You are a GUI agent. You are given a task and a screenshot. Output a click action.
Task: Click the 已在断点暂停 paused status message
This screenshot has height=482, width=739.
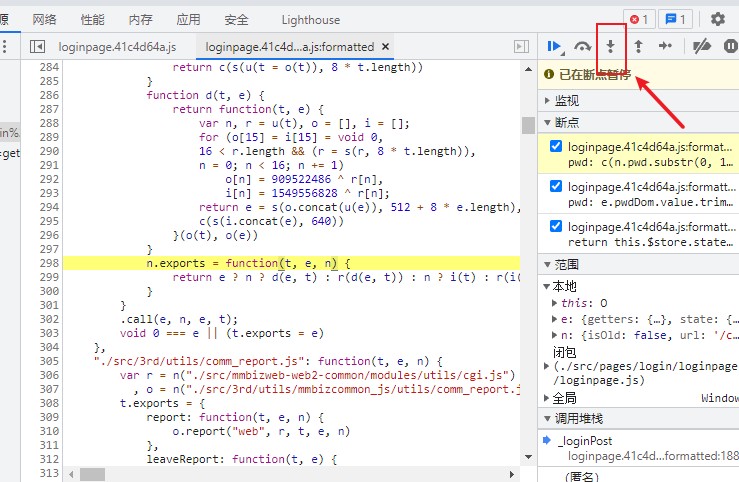(x=594, y=74)
